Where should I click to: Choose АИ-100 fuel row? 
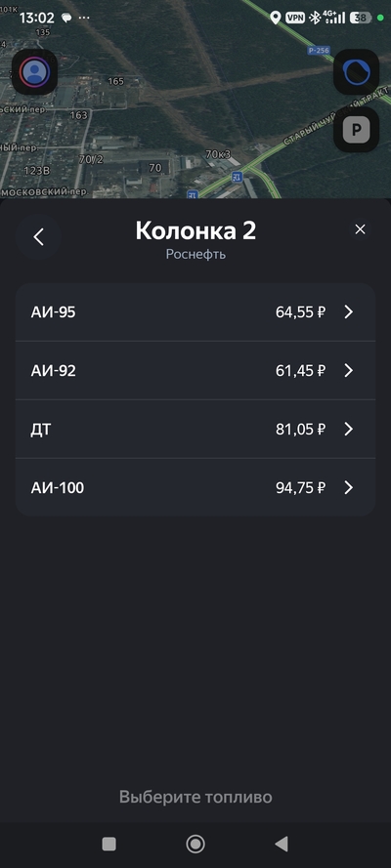[195, 487]
